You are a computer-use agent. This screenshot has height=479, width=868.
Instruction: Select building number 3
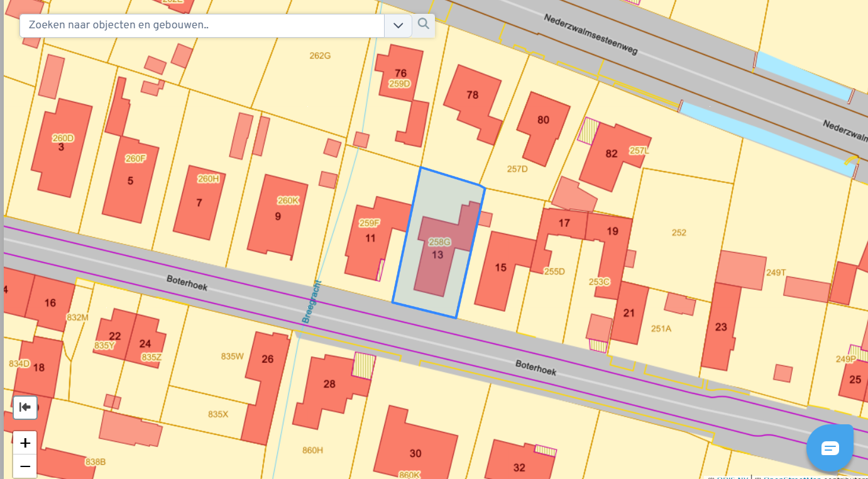61,148
